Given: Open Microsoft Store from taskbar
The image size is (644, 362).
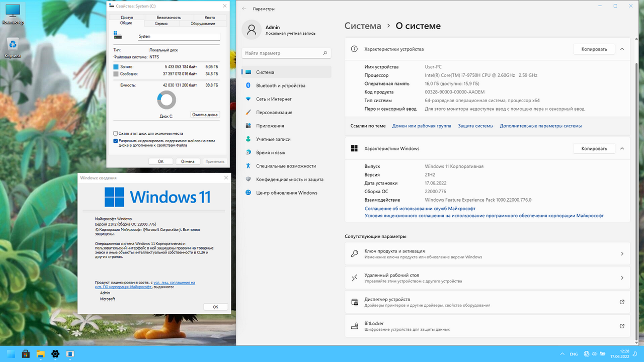Looking at the screenshot, I should point(26,354).
